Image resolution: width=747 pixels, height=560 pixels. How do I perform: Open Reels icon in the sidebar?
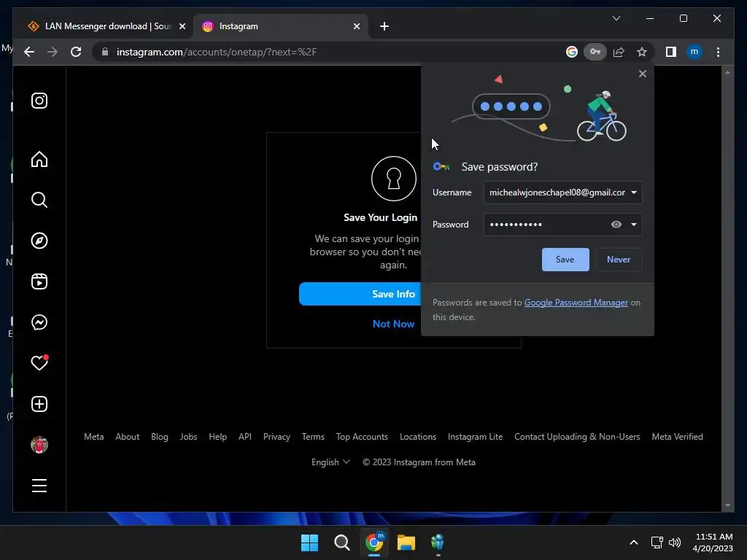click(39, 281)
